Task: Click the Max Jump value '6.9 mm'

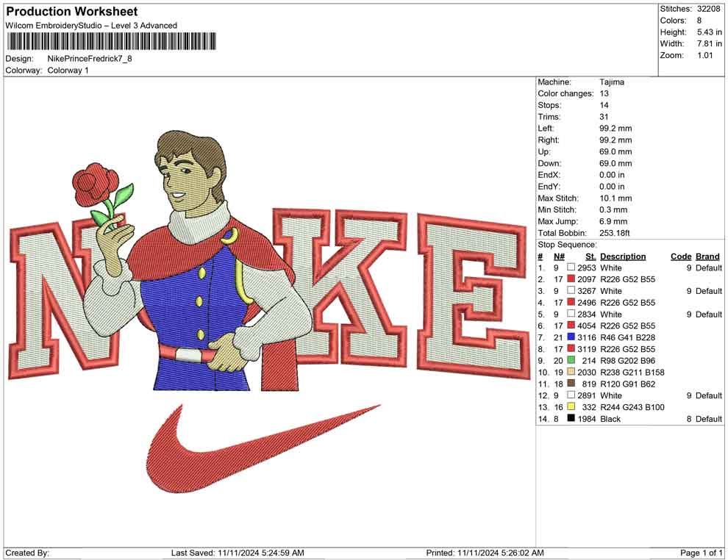Action: (x=613, y=221)
